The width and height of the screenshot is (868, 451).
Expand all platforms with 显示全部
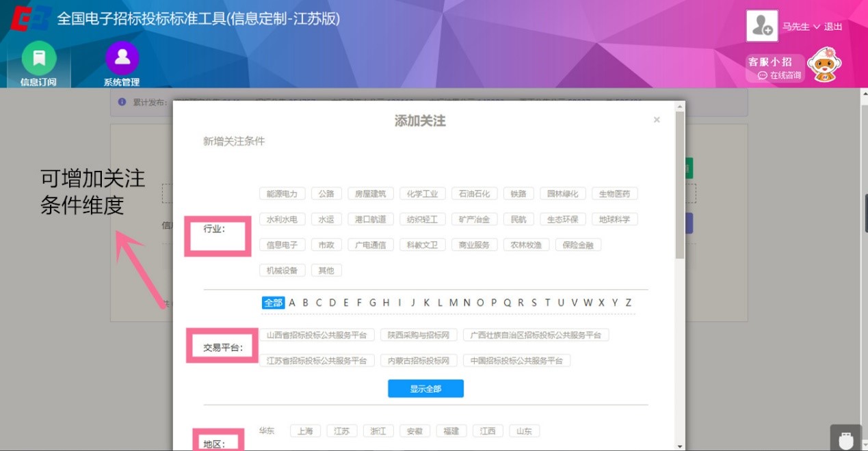425,388
